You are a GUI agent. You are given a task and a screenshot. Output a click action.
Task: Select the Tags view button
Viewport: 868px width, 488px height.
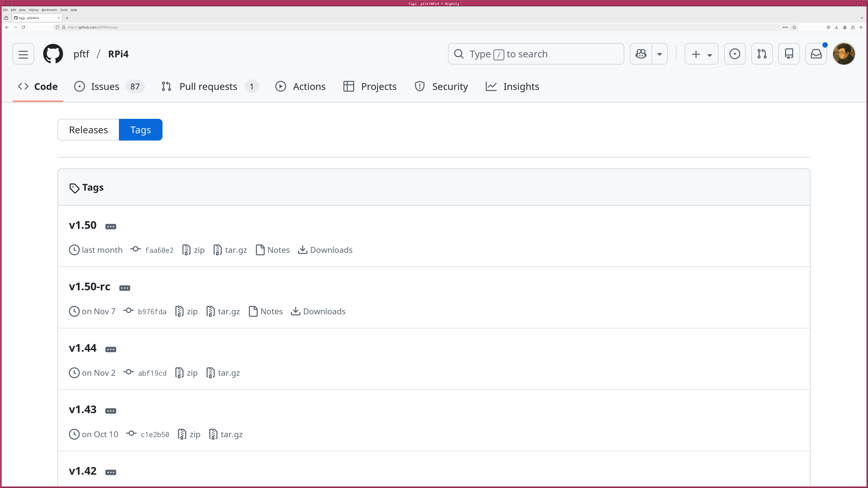(141, 130)
